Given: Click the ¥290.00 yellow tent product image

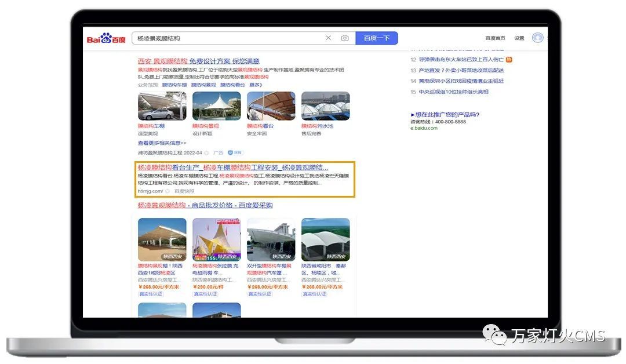Looking at the screenshot, I should 216,239.
